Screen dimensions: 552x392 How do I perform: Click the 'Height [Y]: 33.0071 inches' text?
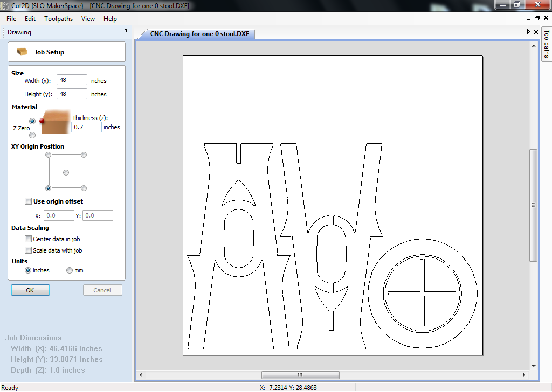click(x=57, y=359)
